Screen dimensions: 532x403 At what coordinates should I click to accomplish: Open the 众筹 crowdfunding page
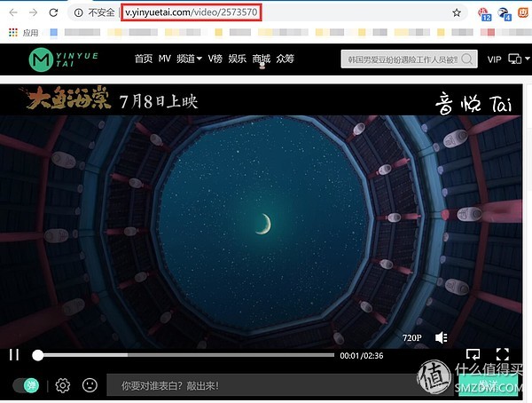pyautogui.click(x=285, y=59)
